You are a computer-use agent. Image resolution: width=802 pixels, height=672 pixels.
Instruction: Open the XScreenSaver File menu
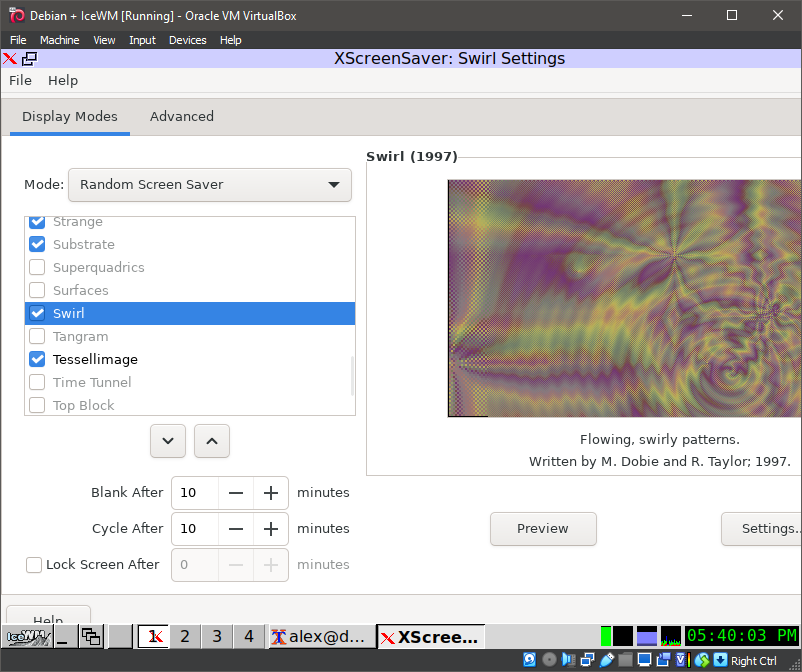pos(20,81)
